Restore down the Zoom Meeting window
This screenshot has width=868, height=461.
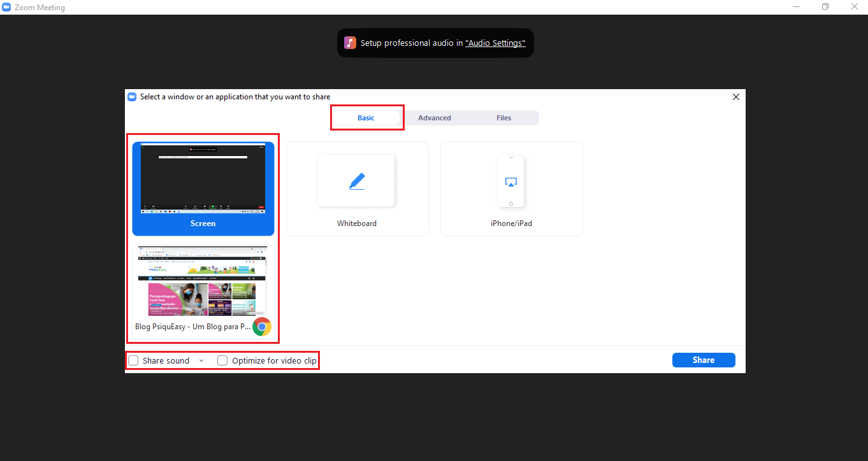click(x=825, y=6)
